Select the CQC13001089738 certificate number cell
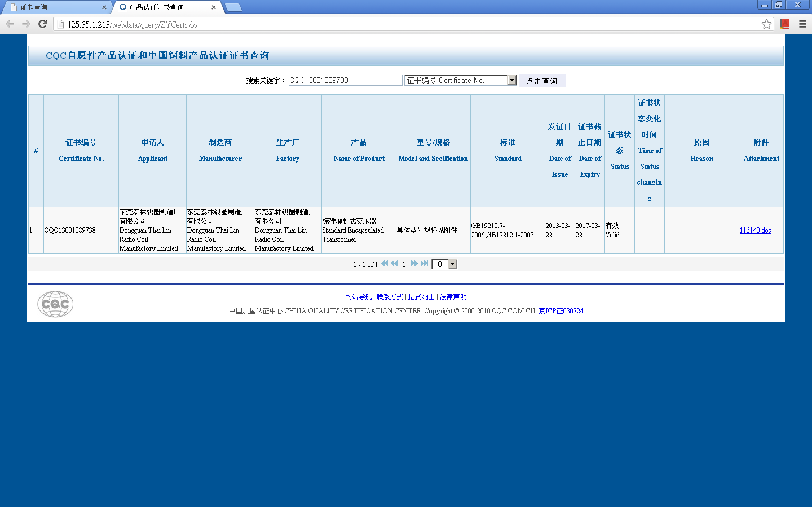The height and width of the screenshot is (508, 812). click(x=81, y=230)
